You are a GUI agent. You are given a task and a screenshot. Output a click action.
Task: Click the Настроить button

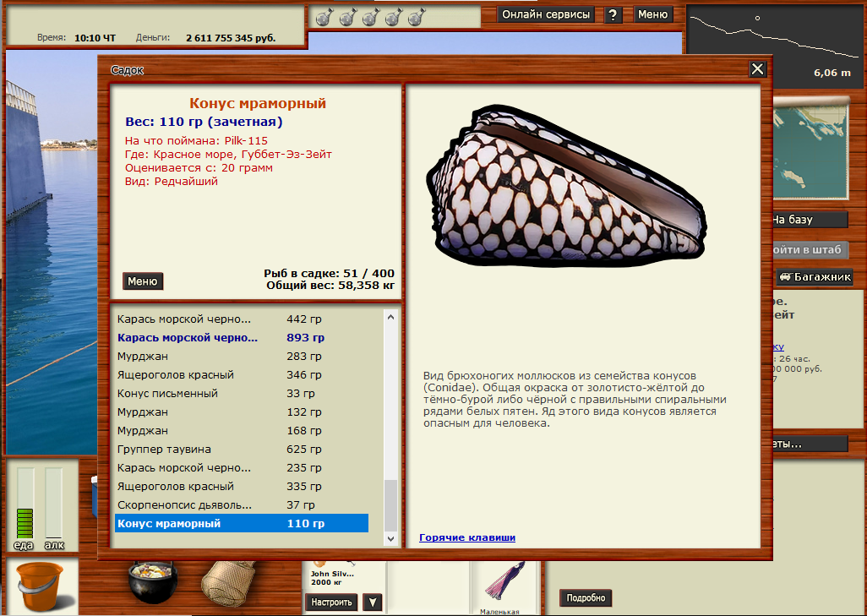331,602
